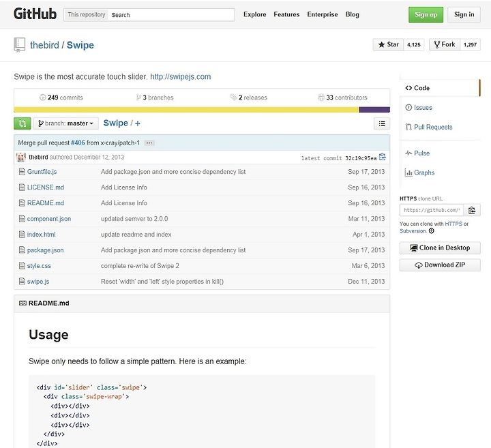Click the package.json file icon
The height and width of the screenshot is (448, 491).
pos(22,250)
